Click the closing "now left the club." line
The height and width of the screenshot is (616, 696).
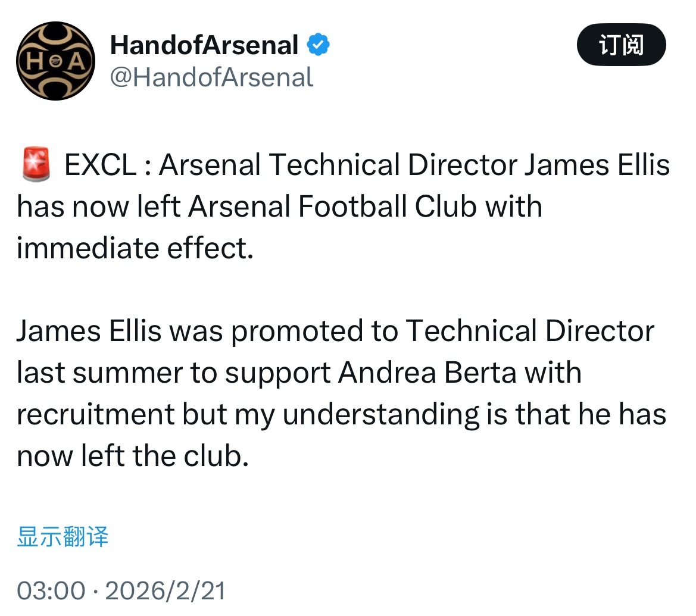pos(132,455)
